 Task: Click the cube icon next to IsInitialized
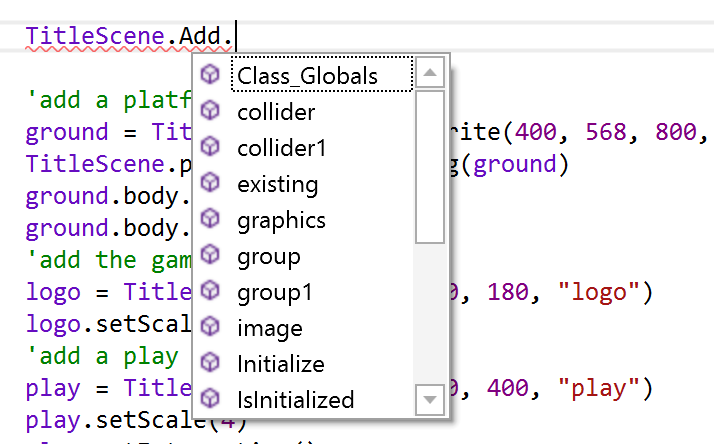point(210,400)
